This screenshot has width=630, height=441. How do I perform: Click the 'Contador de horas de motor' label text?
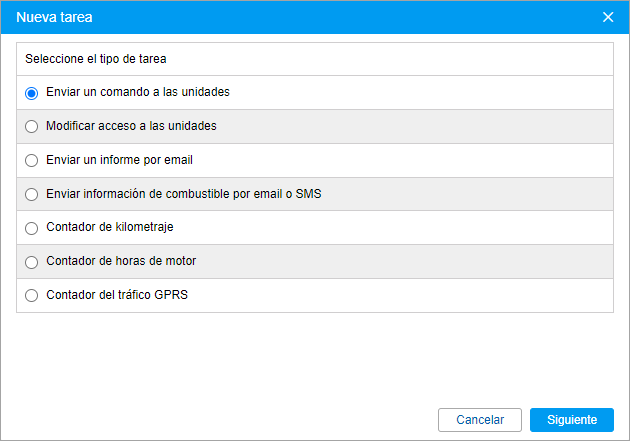121,261
